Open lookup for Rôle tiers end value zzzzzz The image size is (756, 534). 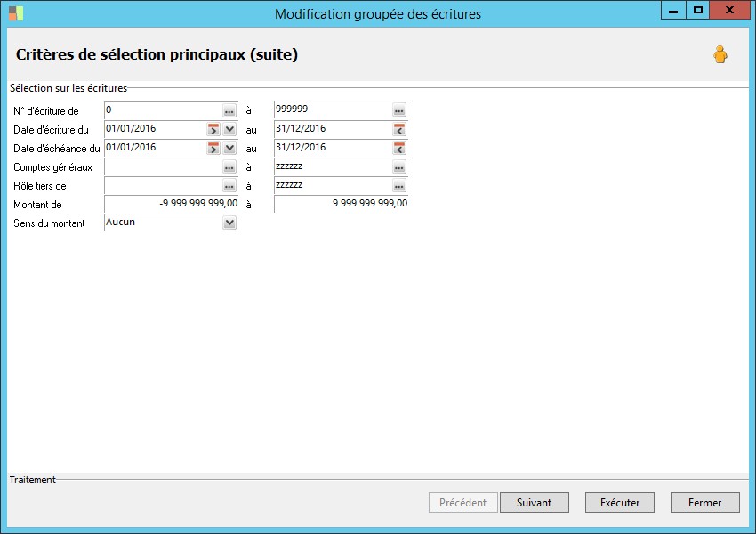pos(398,186)
